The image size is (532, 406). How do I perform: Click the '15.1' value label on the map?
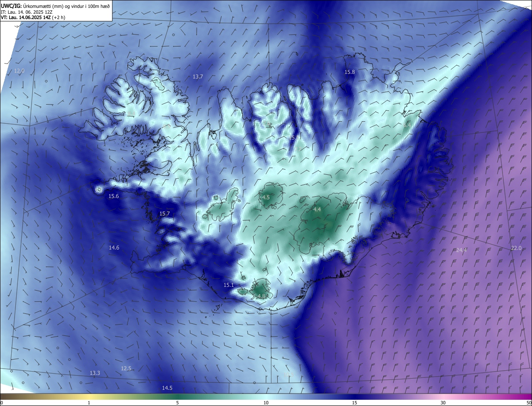(229, 285)
